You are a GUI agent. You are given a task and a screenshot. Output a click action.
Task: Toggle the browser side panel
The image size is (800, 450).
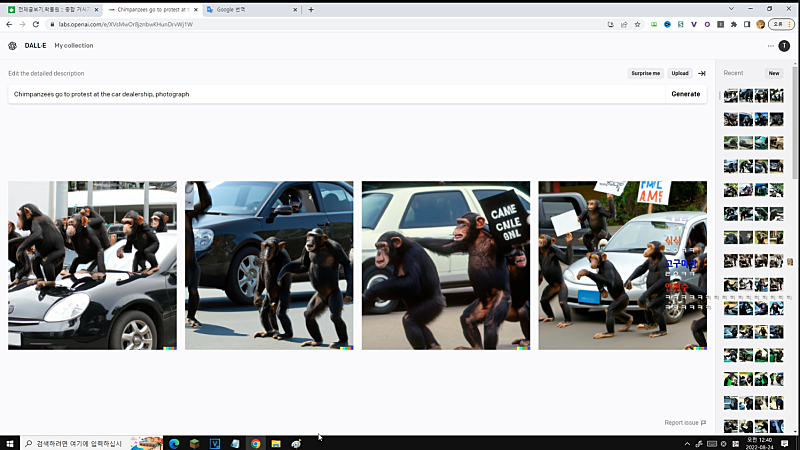(x=747, y=24)
